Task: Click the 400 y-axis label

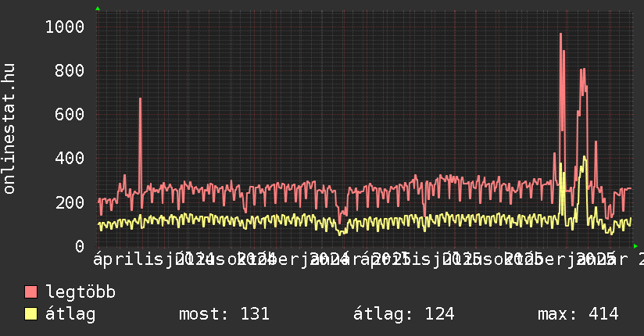Action: (70, 159)
